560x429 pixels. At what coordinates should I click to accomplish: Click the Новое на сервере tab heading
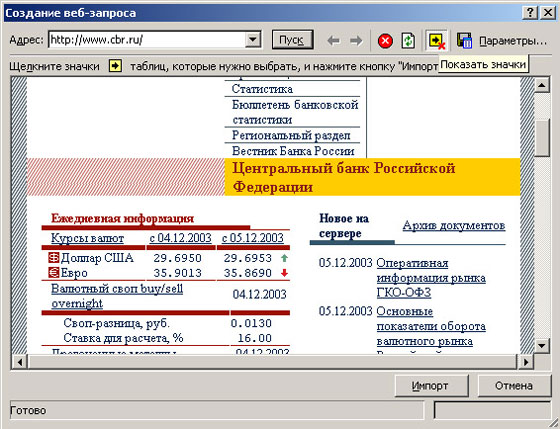coord(344,226)
